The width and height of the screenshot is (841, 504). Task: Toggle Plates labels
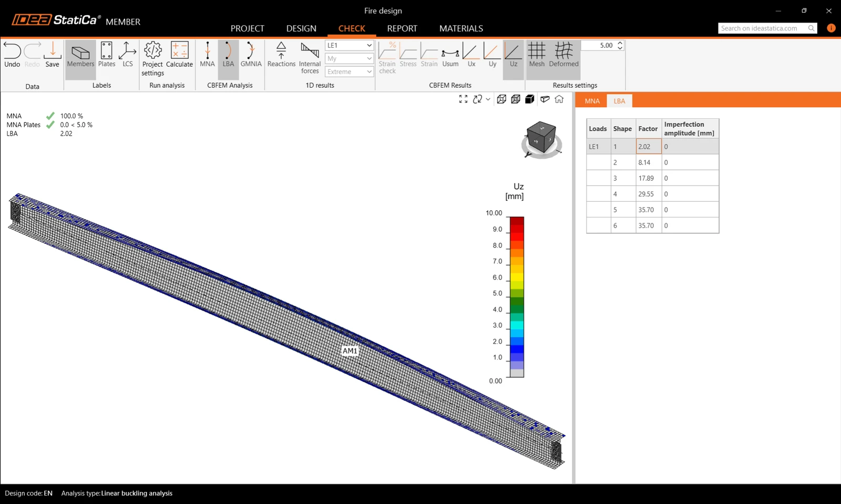(x=107, y=55)
